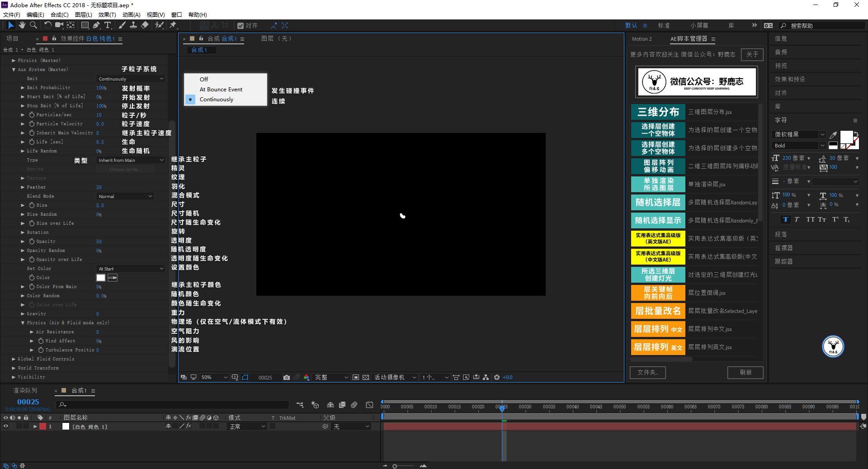Select the Zoom magnifier tool
868x469 pixels.
[33, 25]
